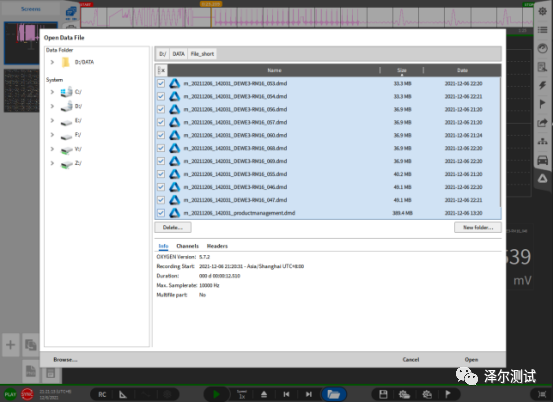Viewport: 554px width, 402px height.
Task: Click Browse... in dialog footer
Action: click(65, 360)
